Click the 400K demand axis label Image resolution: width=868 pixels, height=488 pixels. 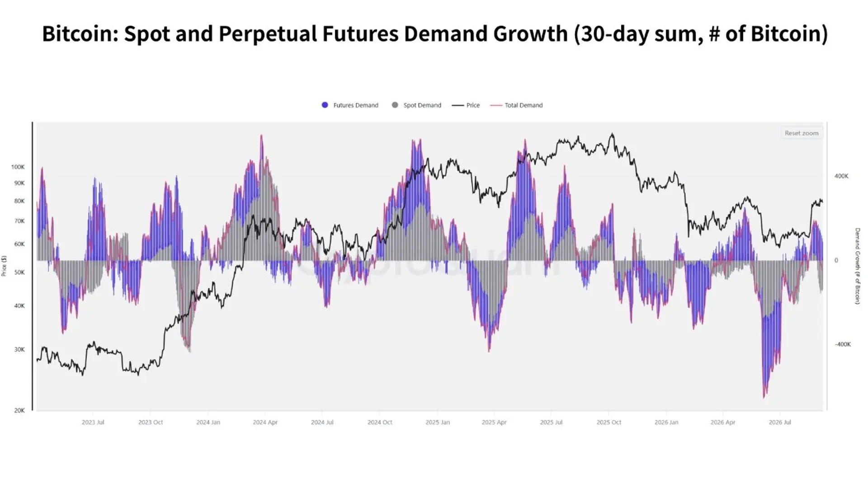(x=841, y=176)
